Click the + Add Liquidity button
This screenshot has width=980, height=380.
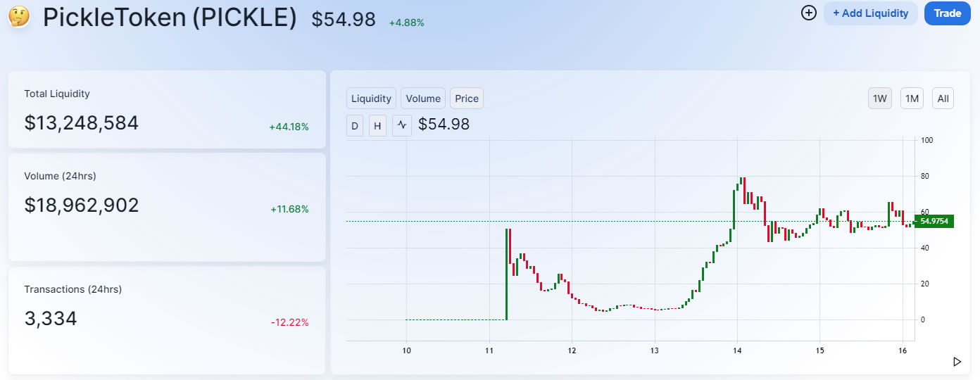coord(871,13)
